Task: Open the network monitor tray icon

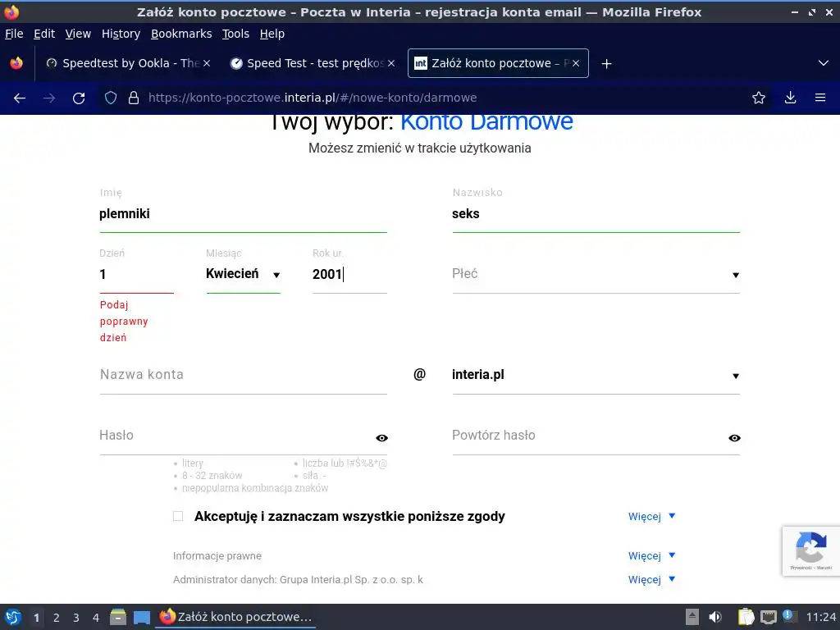Action: tap(768, 617)
